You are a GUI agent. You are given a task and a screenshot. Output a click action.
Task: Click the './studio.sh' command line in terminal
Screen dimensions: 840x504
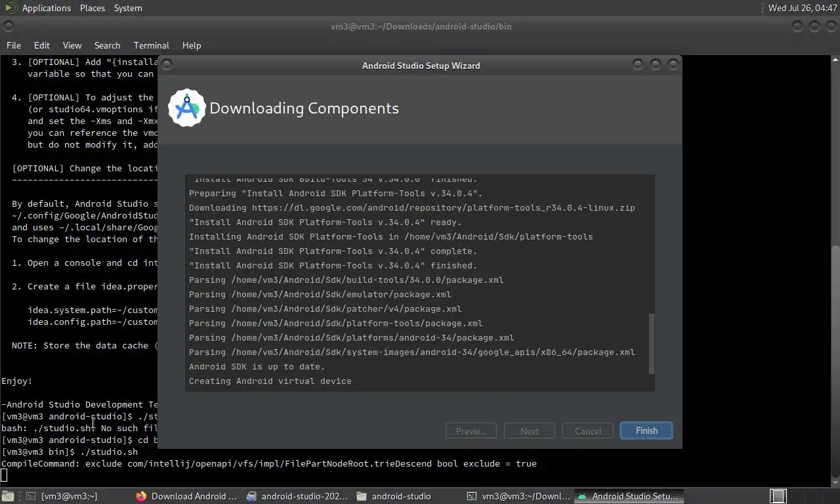[x=70, y=452]
